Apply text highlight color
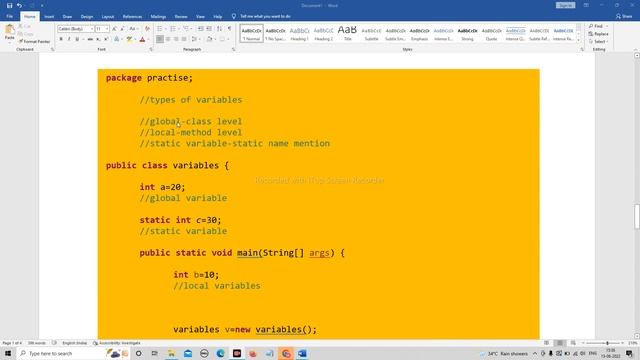 tap(129, 39)
